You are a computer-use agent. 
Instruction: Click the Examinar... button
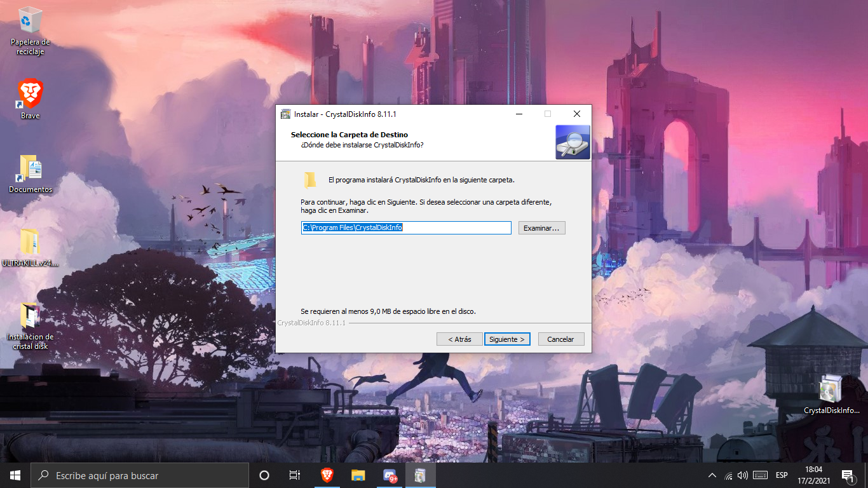541,227
